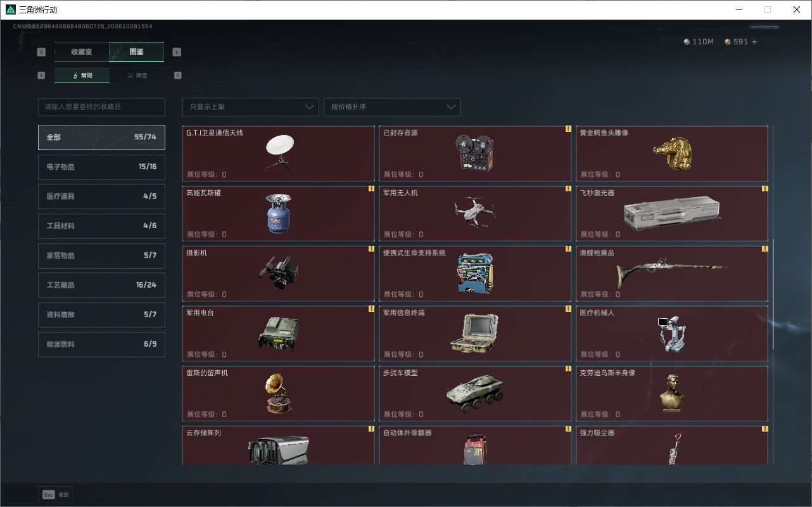Select the 摄影机 camera icon
This screenshot has width=812, height=507.
coord(279,274)
